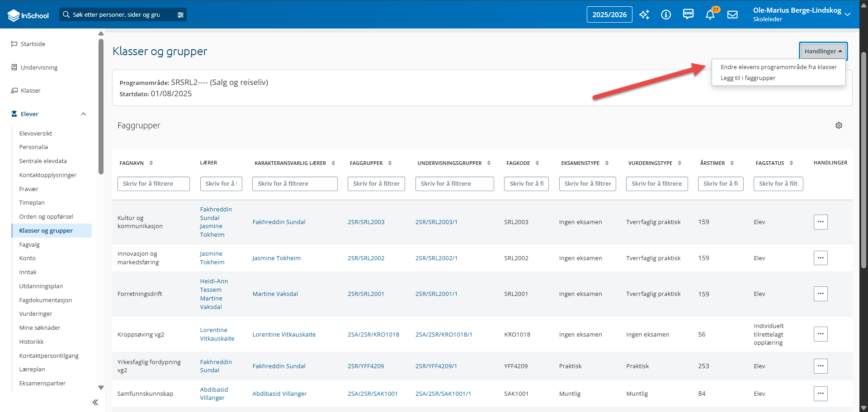Open notifications bell with 31 badge

pyautogui.click(x=710, y=14)
